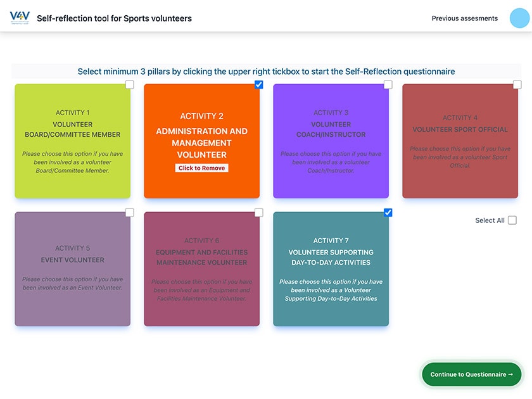Screen dimensions: 532x399
Task: Pick the red Volunteer Sport Official card
Action: pyautogui.click(x=460, y=141)
